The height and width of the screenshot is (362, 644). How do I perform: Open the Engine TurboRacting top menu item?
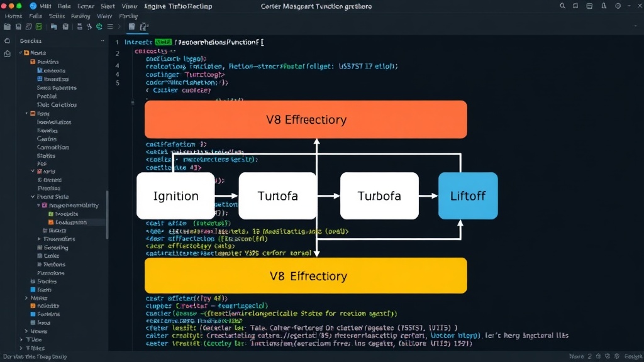coord(178,6)
